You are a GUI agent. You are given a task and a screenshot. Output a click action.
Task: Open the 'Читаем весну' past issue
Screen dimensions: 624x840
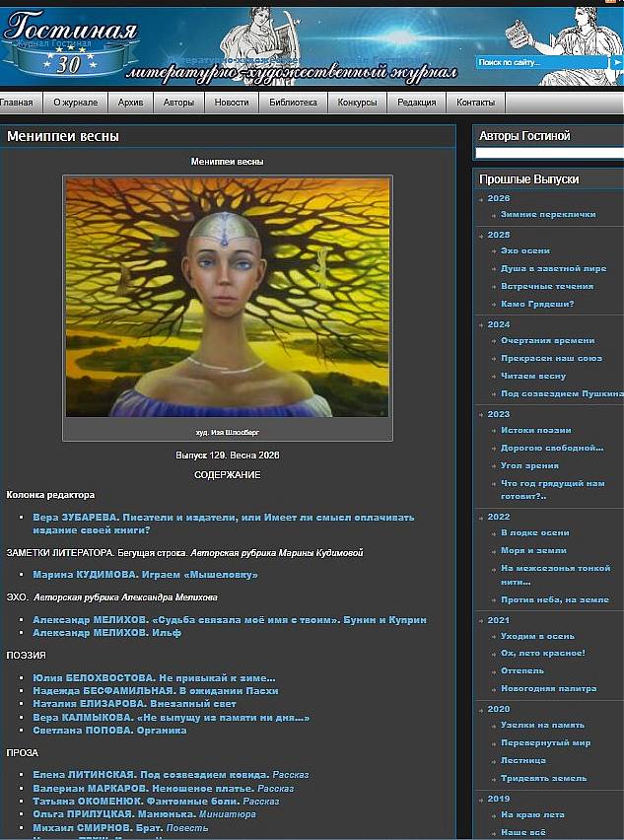click(x=532, y=376)
